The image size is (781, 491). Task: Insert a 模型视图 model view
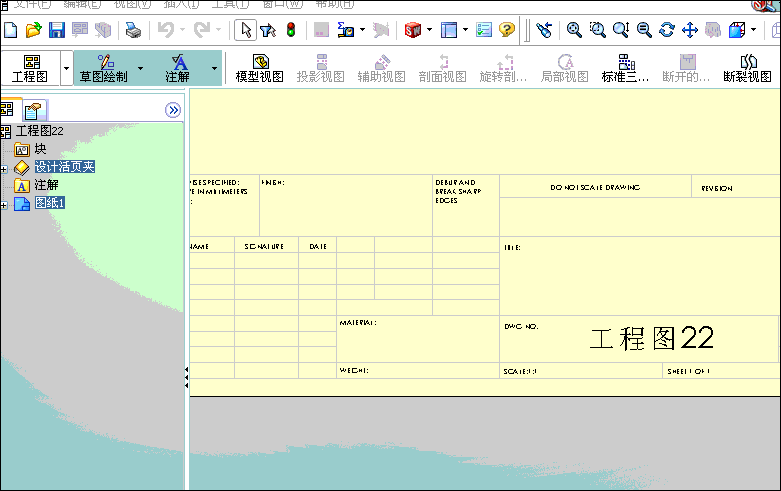coord(260,68)
